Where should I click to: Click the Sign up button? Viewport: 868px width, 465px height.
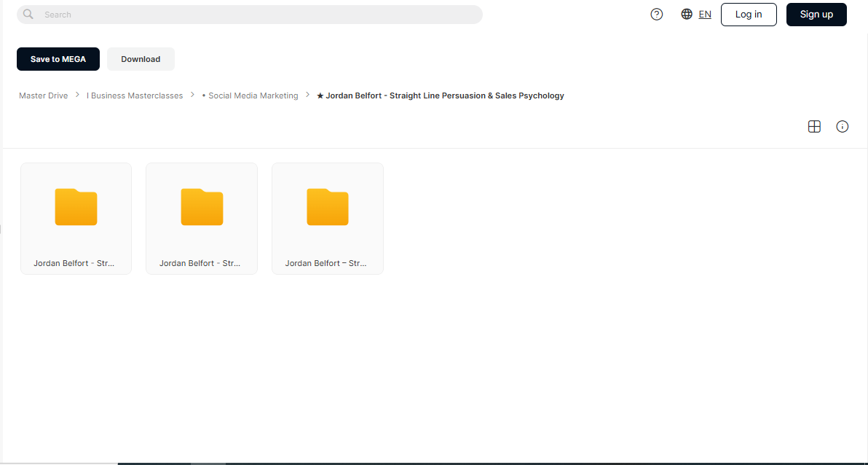click(x=816, y=15)
